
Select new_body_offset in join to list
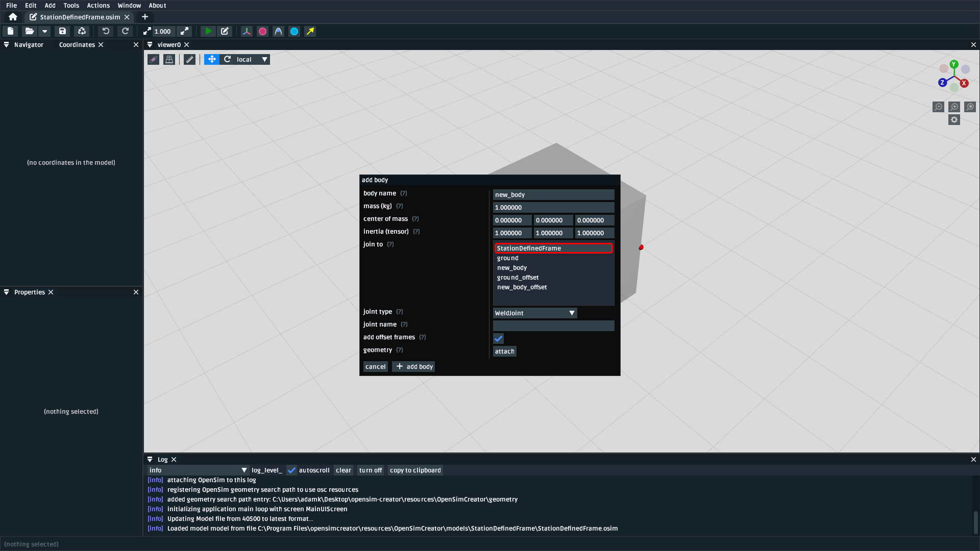(x=553, y=287)
